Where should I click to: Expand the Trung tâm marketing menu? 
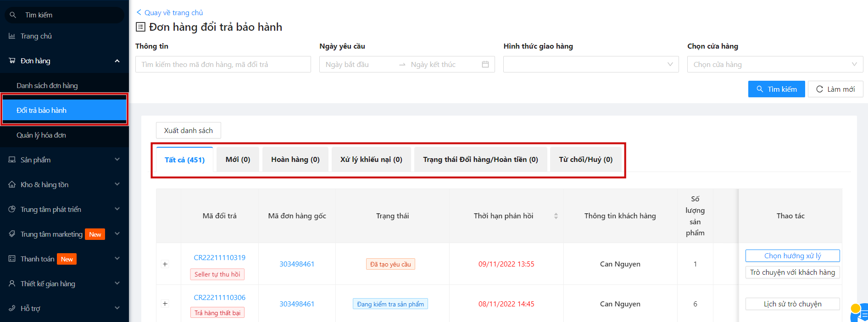[x=117, y=234]
